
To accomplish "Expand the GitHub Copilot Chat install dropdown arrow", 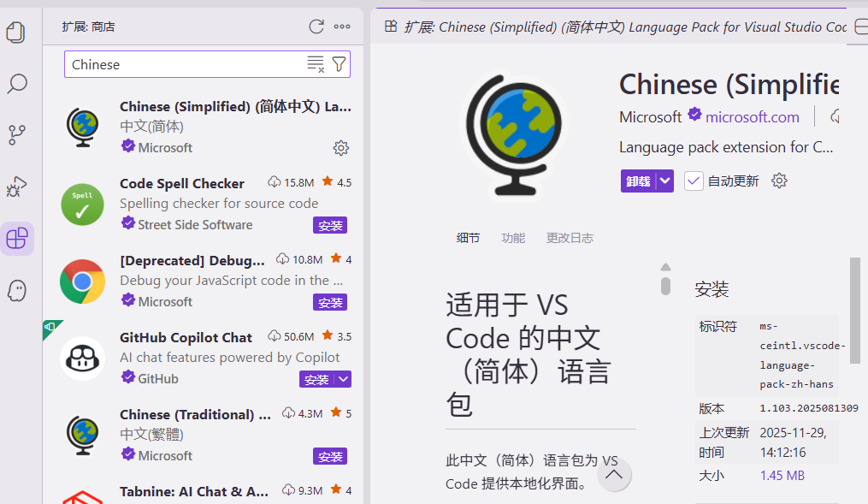I will [344, 379].
